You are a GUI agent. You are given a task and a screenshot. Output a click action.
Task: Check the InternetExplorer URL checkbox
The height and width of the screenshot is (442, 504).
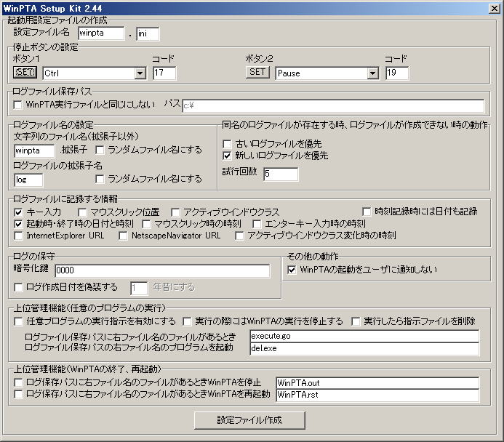coord(19,236)
